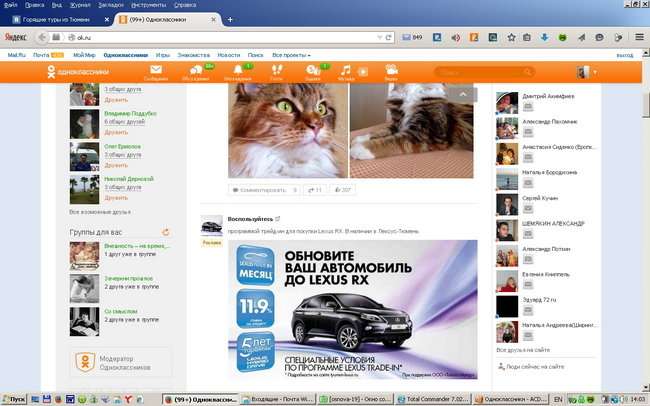Click the mail counter 849 toolbar icon
The image size is (650, 406).
[412, 37]
